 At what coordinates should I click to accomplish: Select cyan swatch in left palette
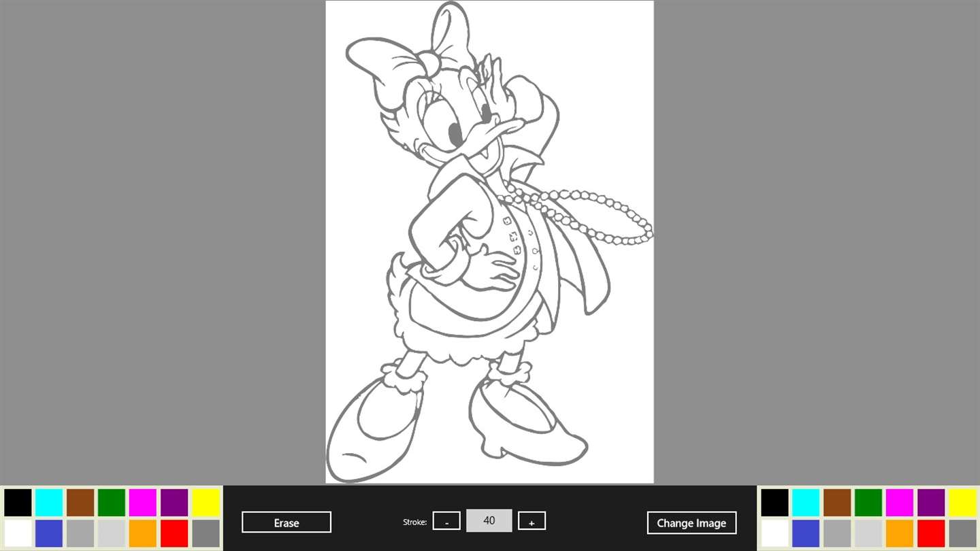49,503
